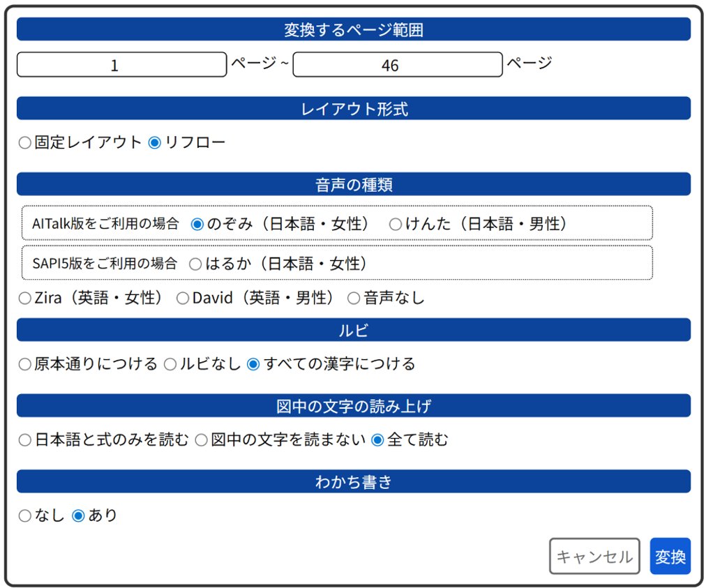Click the end page field showing 46
The image size is (706, 588).
pos(397,65)
